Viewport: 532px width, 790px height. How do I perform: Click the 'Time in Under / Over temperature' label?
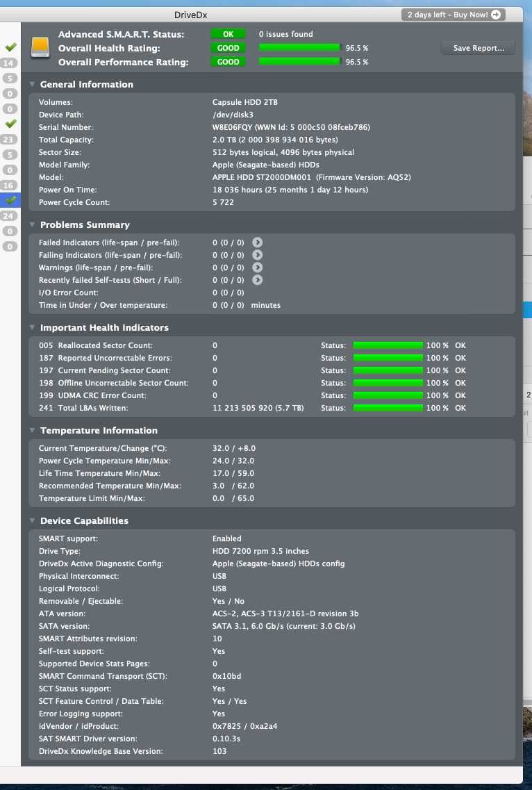tap(103, 305)
